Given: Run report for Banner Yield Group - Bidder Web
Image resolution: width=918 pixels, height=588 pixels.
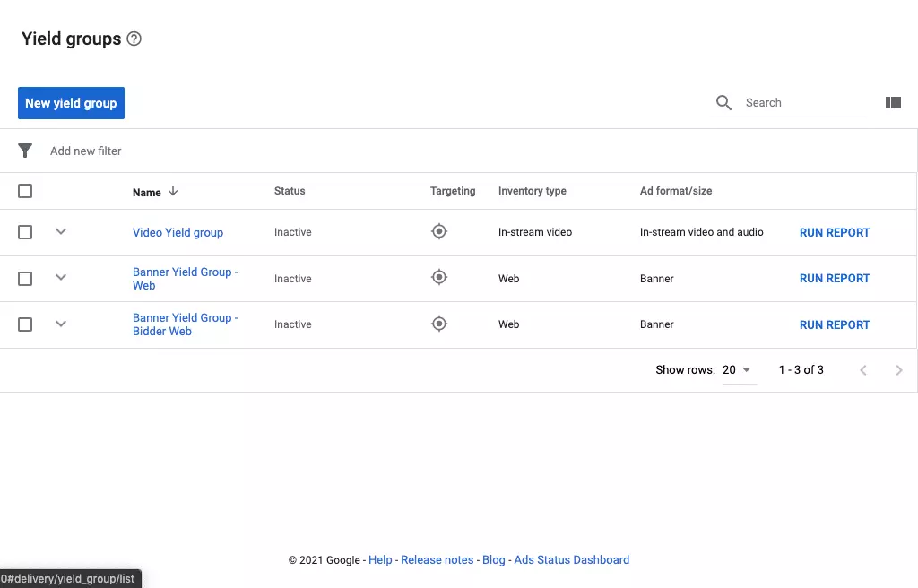Looking at the screenshot, I should coord(835,324).
